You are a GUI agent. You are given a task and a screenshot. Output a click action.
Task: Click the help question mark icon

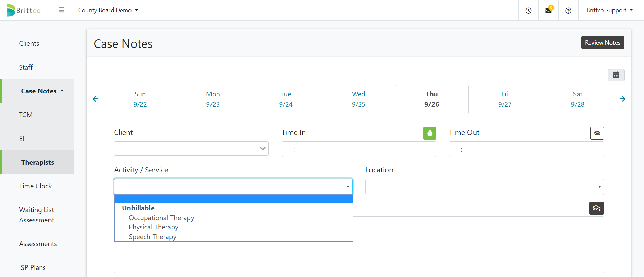(568, 11)
